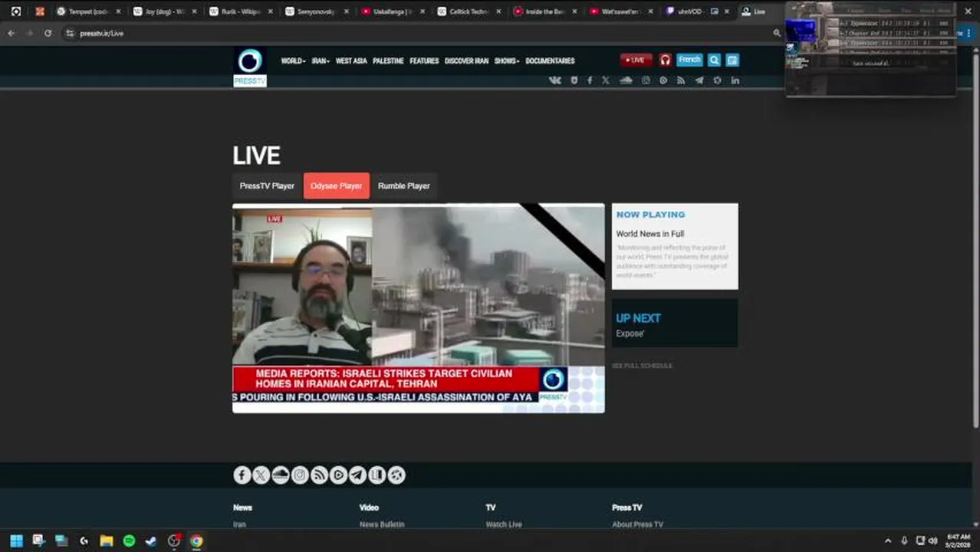The image size is (980, 552).
Task: Open Windows Start menu
Action: [16, 540]
